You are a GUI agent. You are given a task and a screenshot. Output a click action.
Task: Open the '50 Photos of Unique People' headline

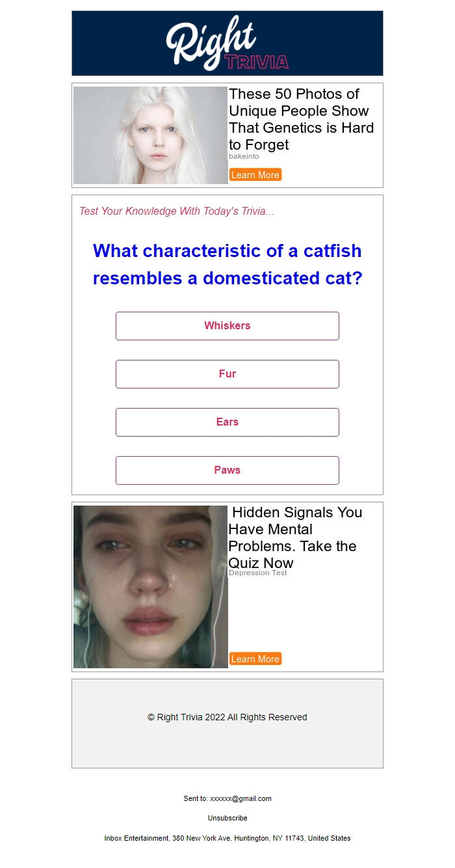pyautogui.click(x=302, y=119)
